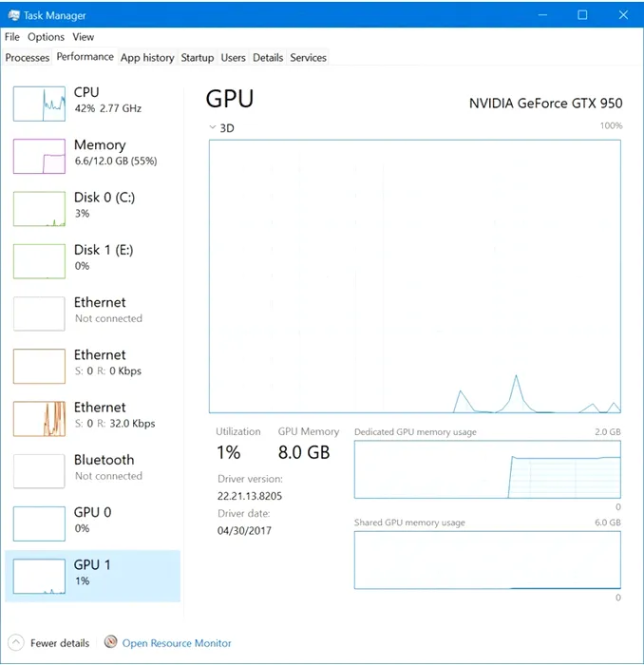Open the File menu
The width and height of the screenshot is (644, 665).
coord(12,37)
